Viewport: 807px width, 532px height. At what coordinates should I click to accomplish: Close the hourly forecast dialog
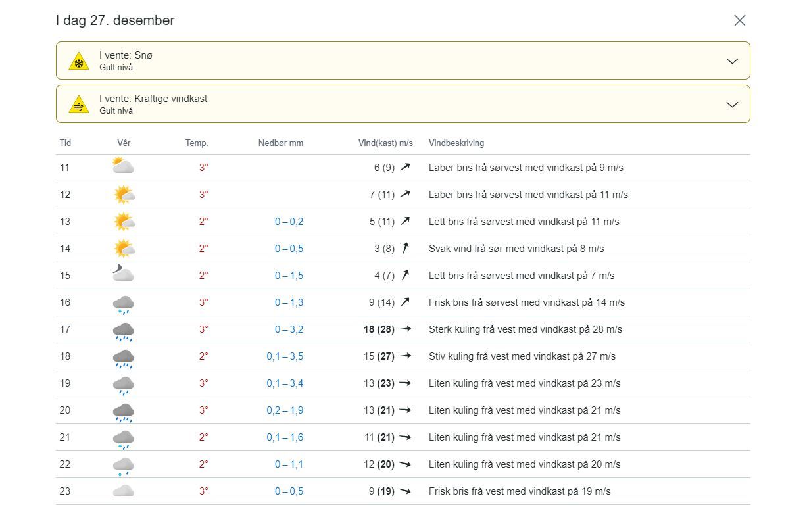740,20
